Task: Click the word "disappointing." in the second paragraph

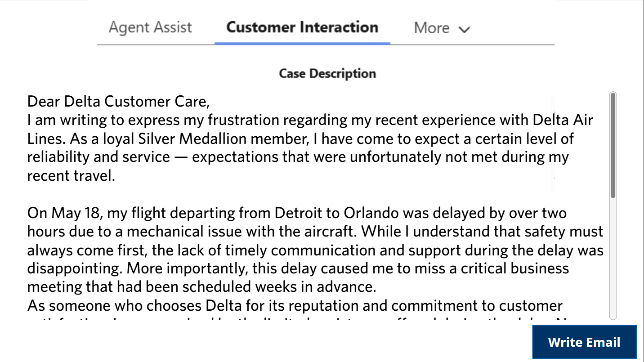Action: point(75,268)
